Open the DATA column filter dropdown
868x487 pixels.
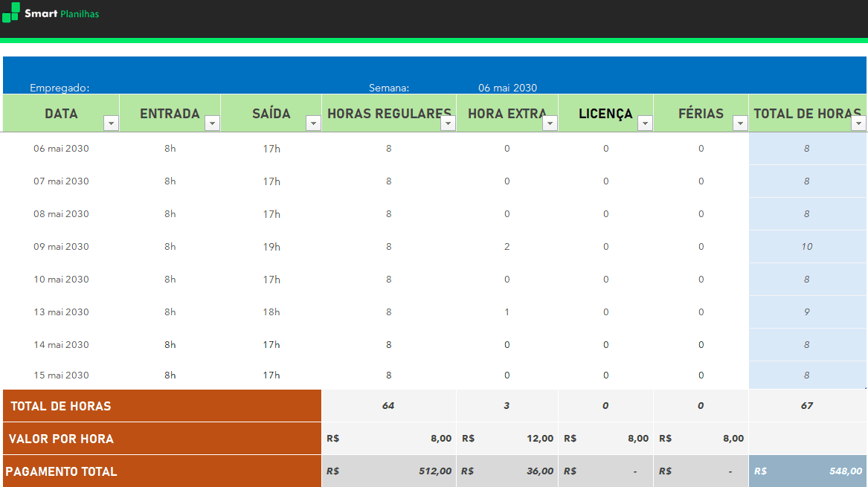(111, 123)
